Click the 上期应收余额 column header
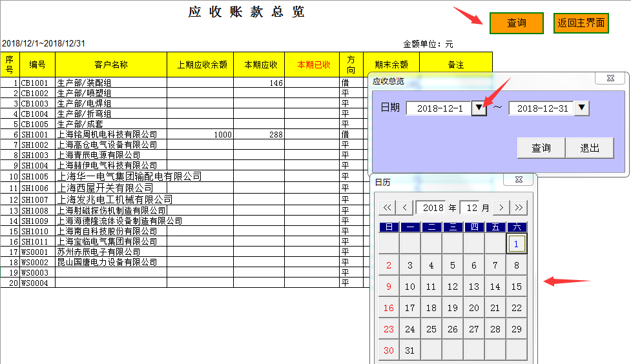The image size is (631, 364). [x=200, y=65]
